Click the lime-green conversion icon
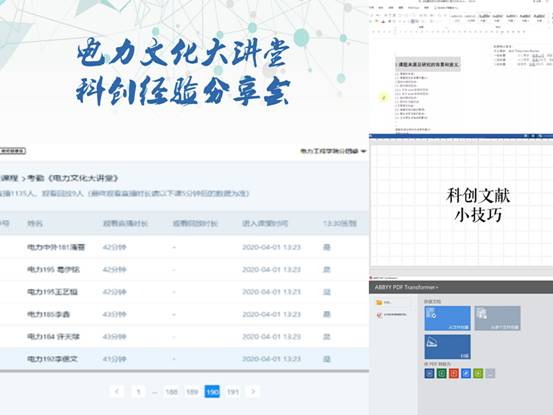553x415 pixels. click(478, 373)
